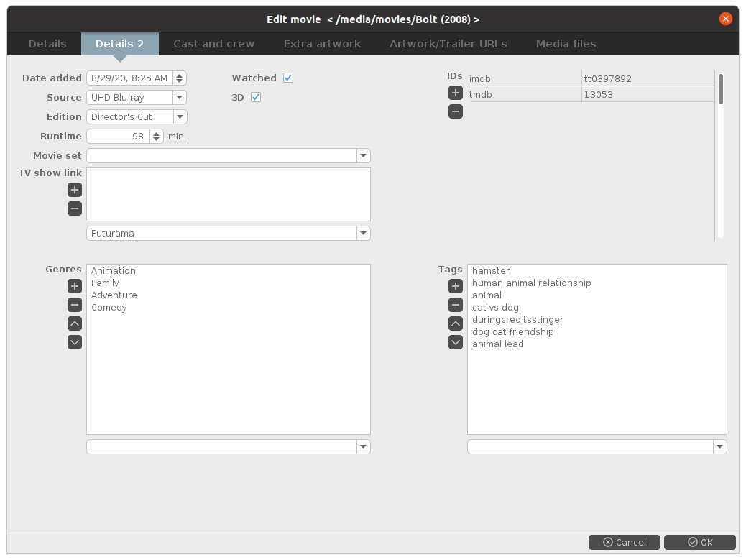Click the Cancel button

pyautogui.click(x=625, y=542)
